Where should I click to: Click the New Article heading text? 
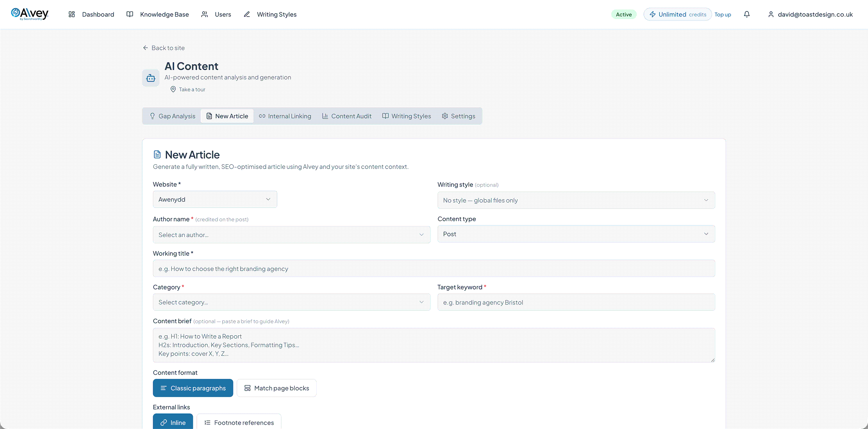click(192, 154)
